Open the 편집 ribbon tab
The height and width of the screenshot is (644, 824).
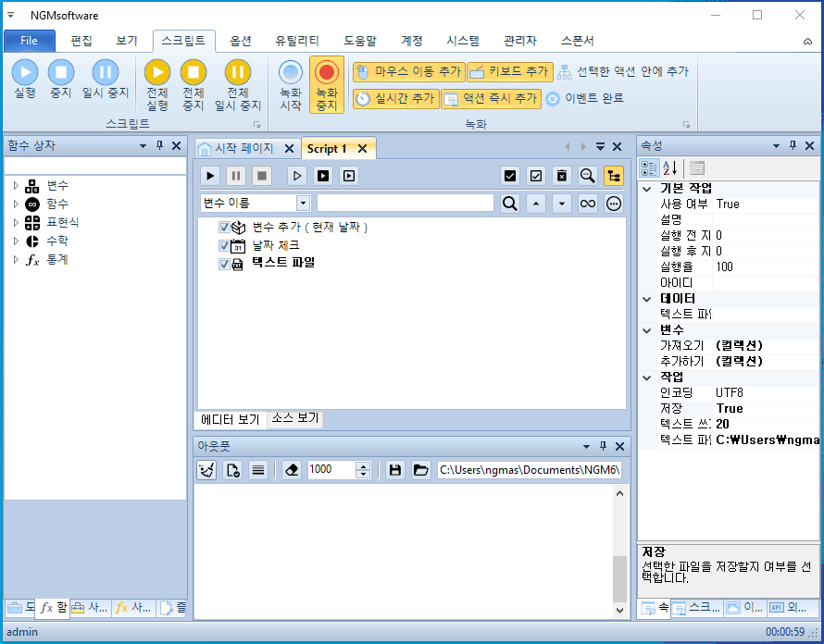(x=81, y=41)
